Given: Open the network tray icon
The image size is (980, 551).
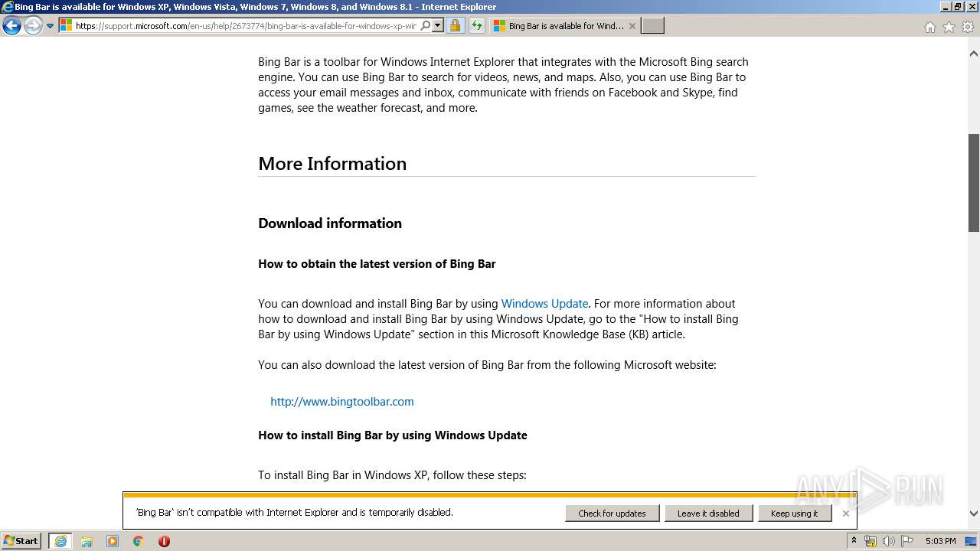Looking at the screenshot, I should click(871, 541).
